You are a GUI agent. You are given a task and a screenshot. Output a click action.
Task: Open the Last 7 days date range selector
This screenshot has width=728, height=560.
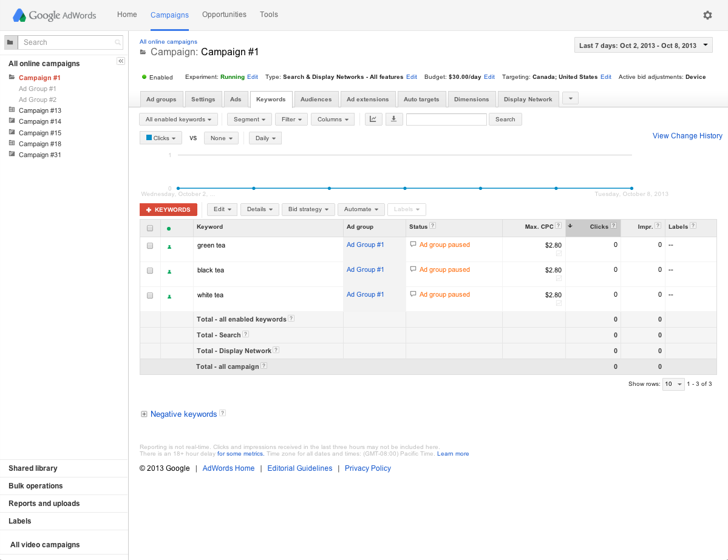tap(643, 44)
